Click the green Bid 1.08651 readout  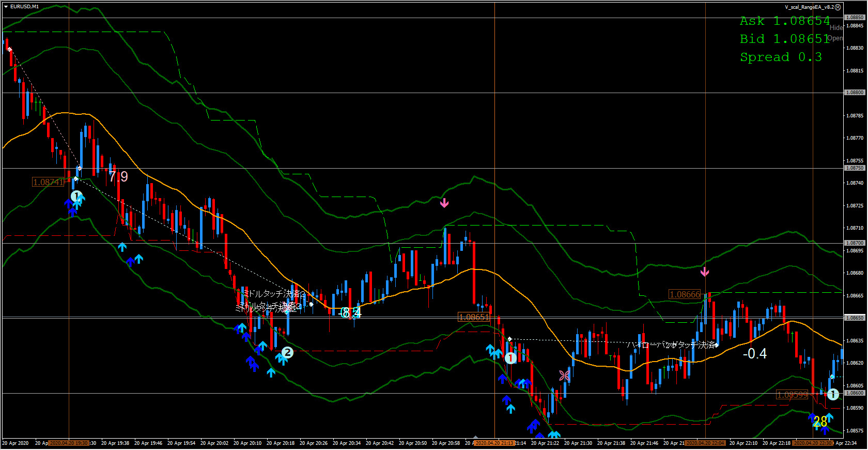784,39
